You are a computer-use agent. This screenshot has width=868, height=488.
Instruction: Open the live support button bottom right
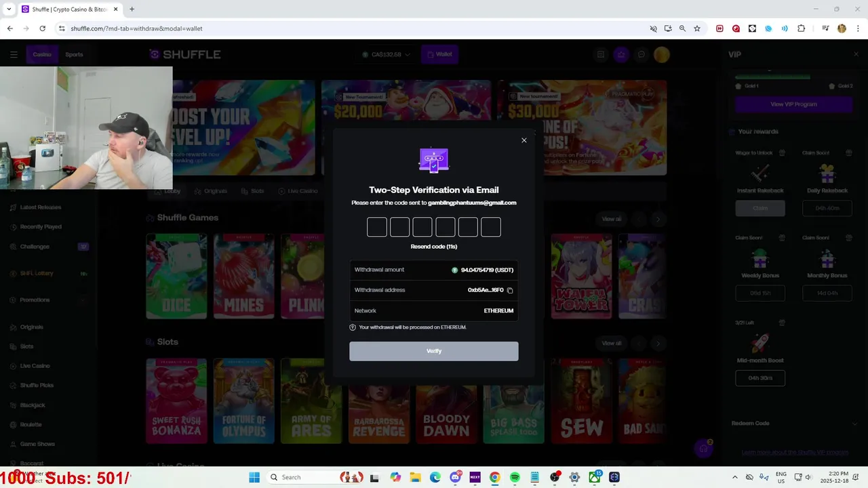pyautogui.click(x=703, y=448)
